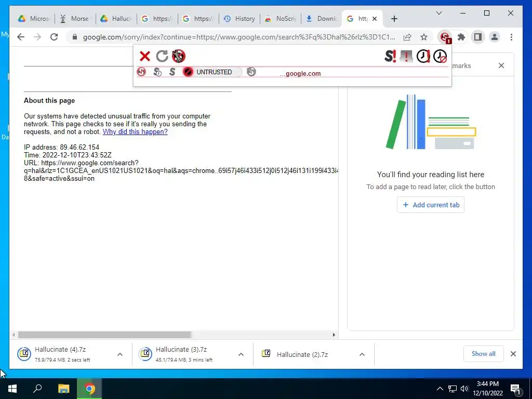Open the Hallucinate (2).7z downloaded file
The width and height of the screenshot is (532, 399).
point(302,354)
